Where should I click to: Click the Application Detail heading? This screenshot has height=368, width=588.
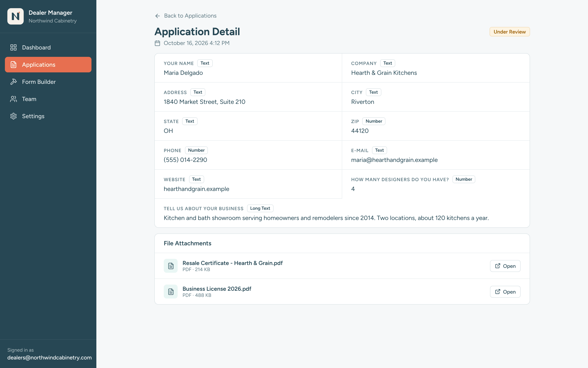coord(197,32)
